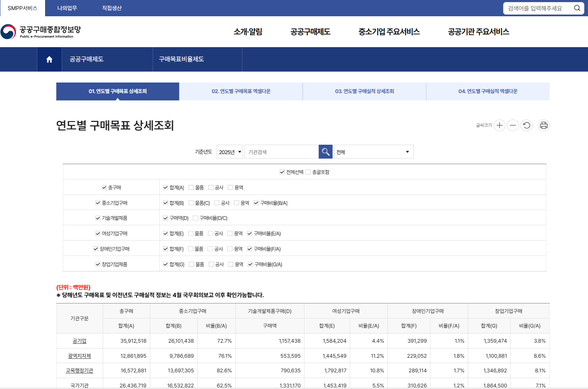The image size is (588, 389).
Task: Enable the 총괄포함 checkbox
Action: pos(308,172)
